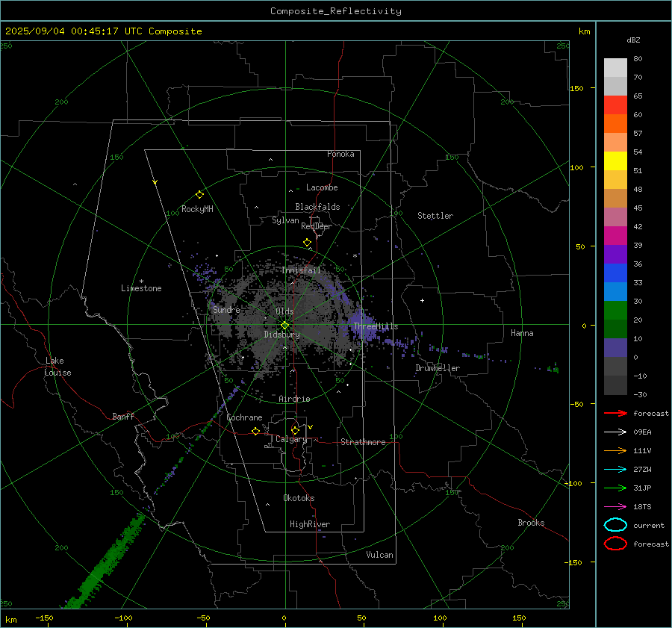Select the light gray 80-70 dBZ swatch
This screenshot has height=628, width=672.
pyautogui.click(x=615, y=68)
